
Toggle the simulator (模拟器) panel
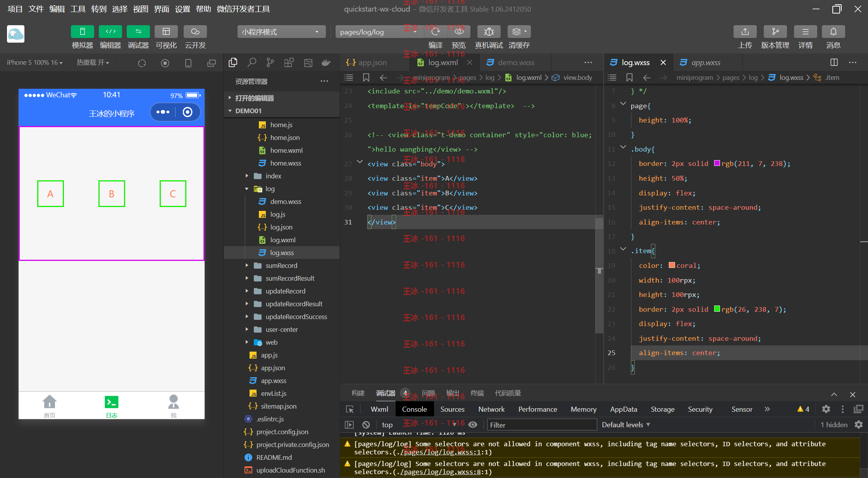[82, 32]
